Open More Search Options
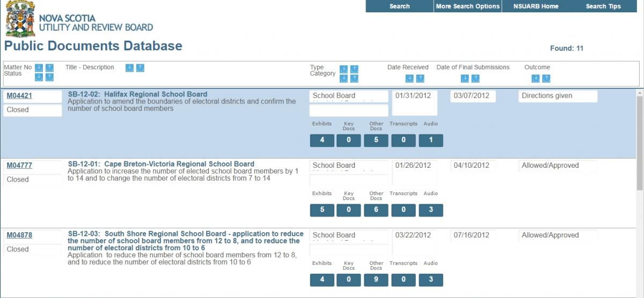The image size is (644, 298). pyautogui.click(x=468, y=6)
